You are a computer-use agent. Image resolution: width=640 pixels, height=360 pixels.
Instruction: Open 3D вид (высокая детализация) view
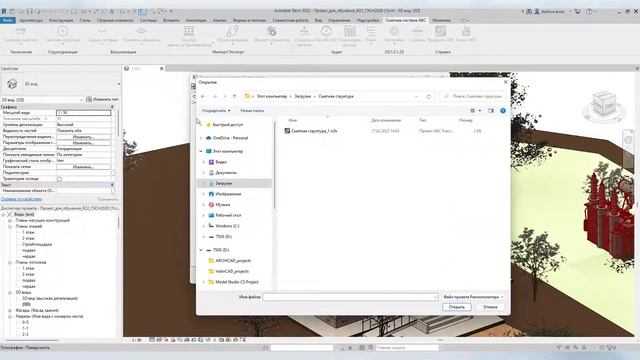tap(50, 298)
